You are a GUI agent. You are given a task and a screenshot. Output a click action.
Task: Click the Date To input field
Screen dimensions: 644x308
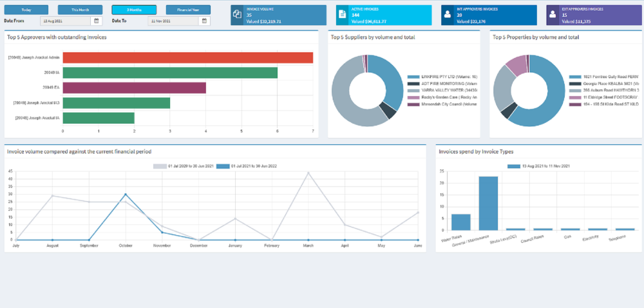[173, 21]
